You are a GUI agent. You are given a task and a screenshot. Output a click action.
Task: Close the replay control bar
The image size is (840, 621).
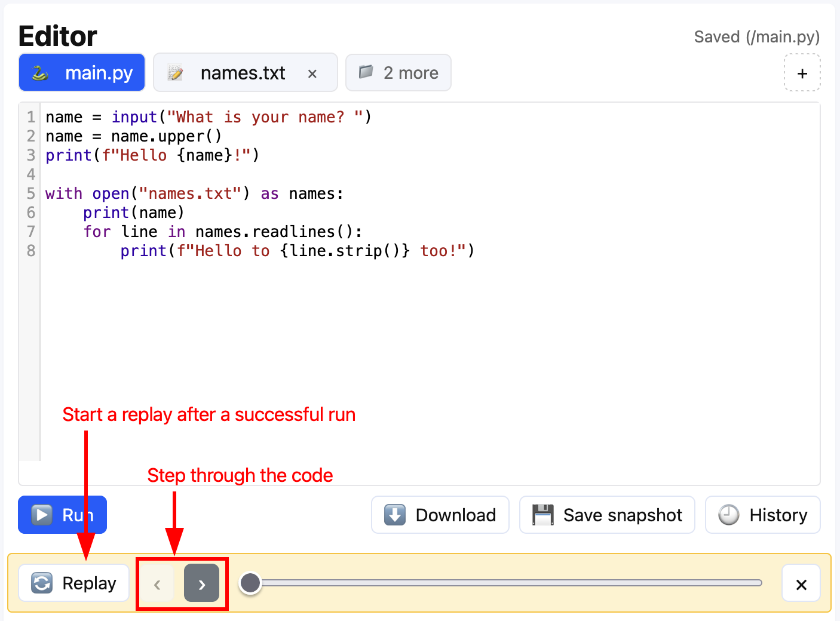click(x=801, y=584)
